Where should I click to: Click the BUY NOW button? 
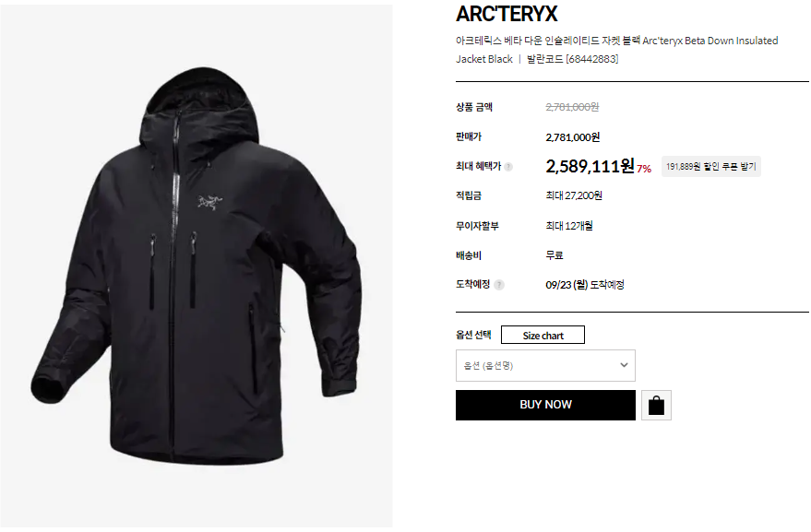[545, 405]
